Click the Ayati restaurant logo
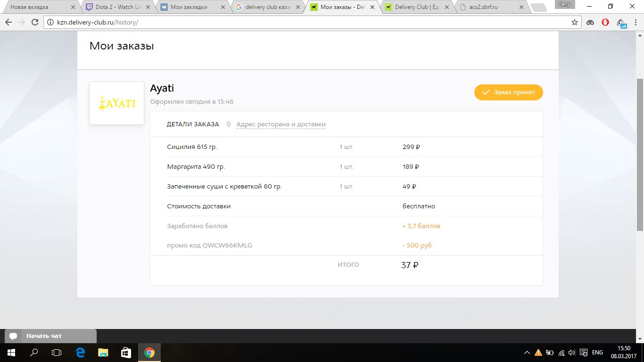The width and height of the screenshot is (644, 362). [x=116, y=103]
